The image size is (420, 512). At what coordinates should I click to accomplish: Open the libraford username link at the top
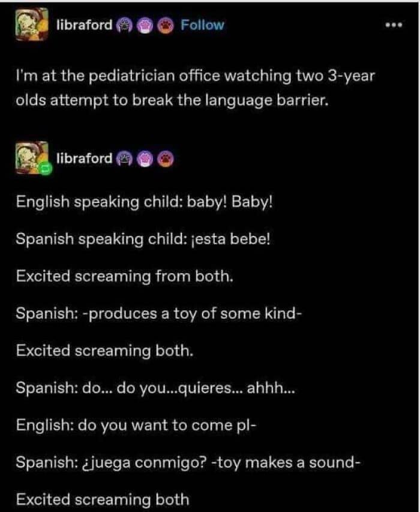pos(84,25)
